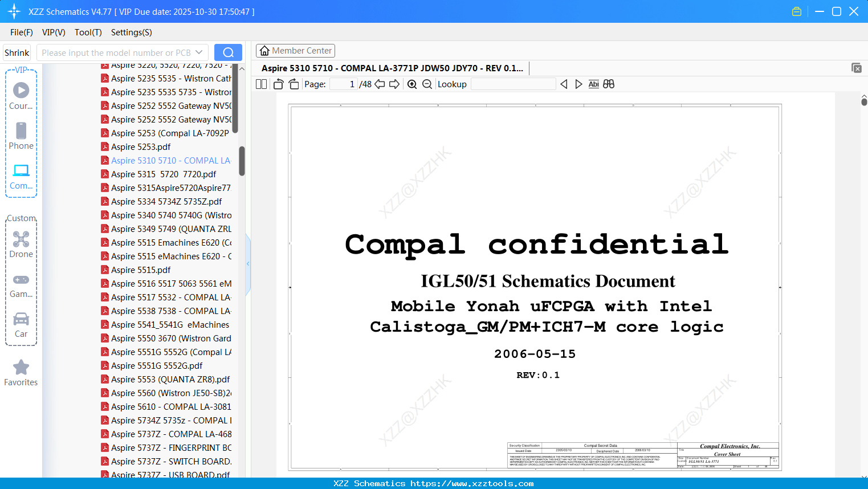Screen dimensions: 868x489
Task: Open Aspire 5560 (Wistron JE50-SB) file
Action: coord(166,393)
